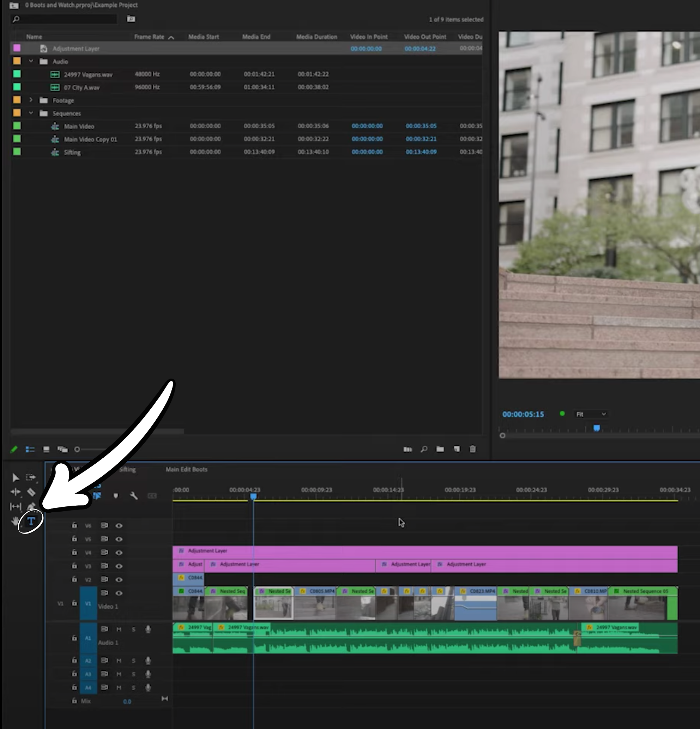Switch to the Sifting sequence tab
Screen dimensions: 700x729
tap(127, 469)
